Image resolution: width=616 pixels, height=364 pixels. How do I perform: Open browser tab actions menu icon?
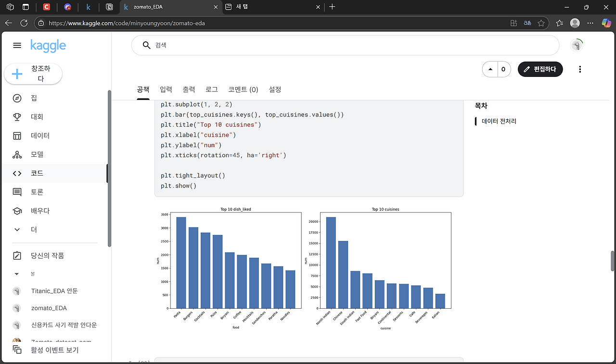coord(26,7)
